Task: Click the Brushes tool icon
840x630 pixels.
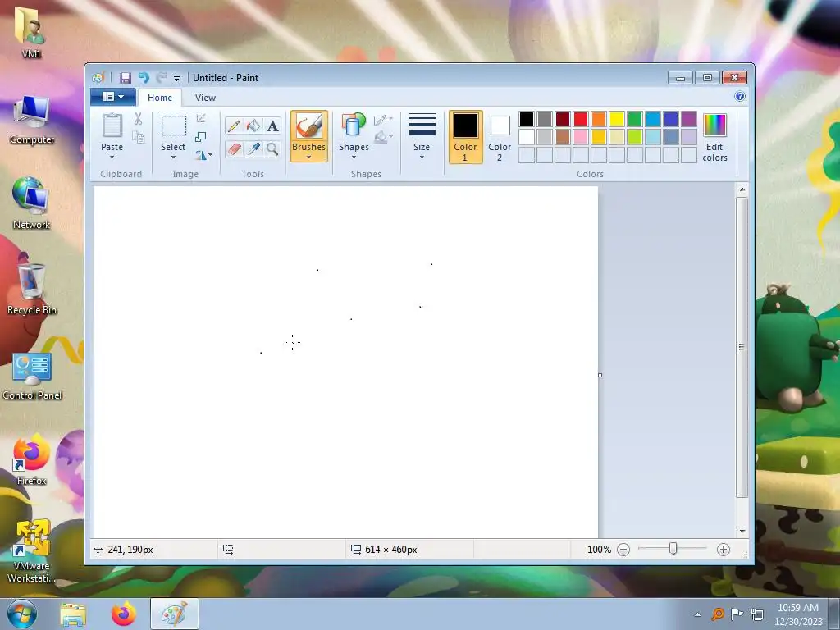Action: coord(309,126)
